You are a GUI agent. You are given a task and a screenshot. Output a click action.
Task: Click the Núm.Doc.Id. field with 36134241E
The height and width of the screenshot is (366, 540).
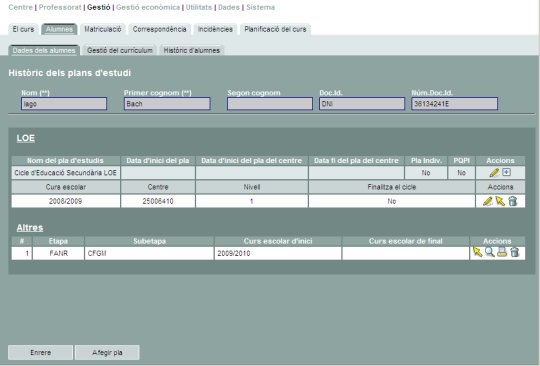[455, 104]
